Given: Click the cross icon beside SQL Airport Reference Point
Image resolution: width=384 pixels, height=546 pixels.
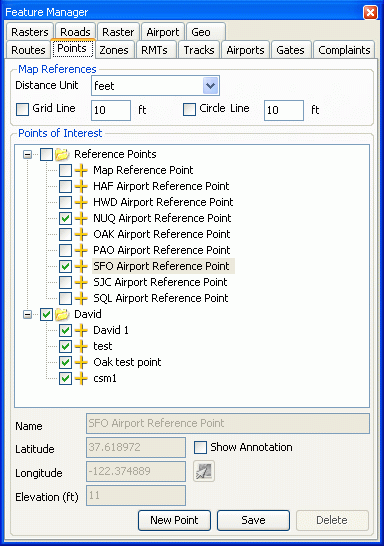Looking at the screenshot, I should (81, 298).
